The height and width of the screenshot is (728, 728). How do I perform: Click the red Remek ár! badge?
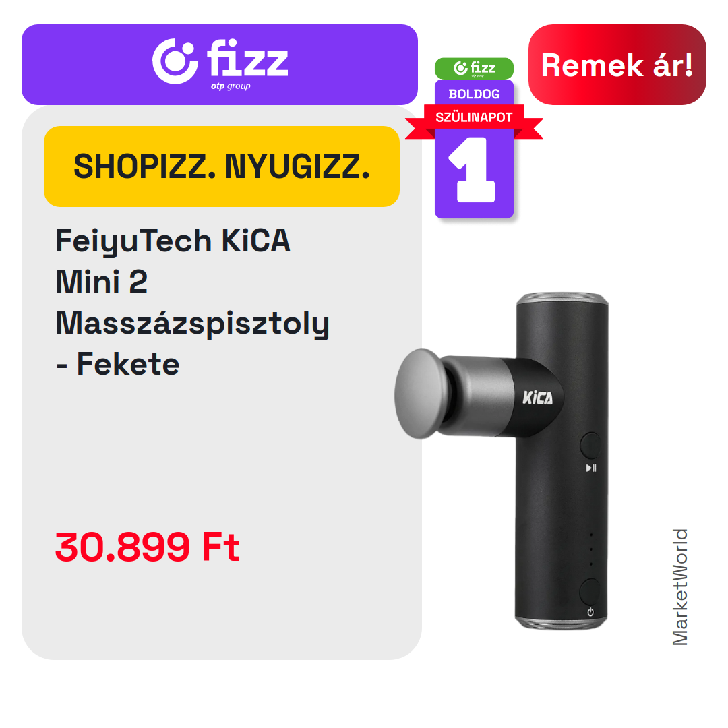[x=617, y=65]
